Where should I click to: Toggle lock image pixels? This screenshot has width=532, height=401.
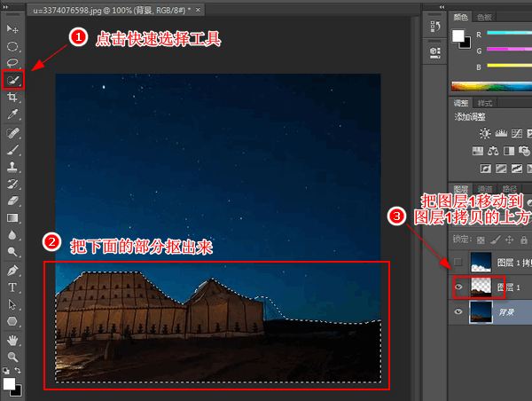496,240
